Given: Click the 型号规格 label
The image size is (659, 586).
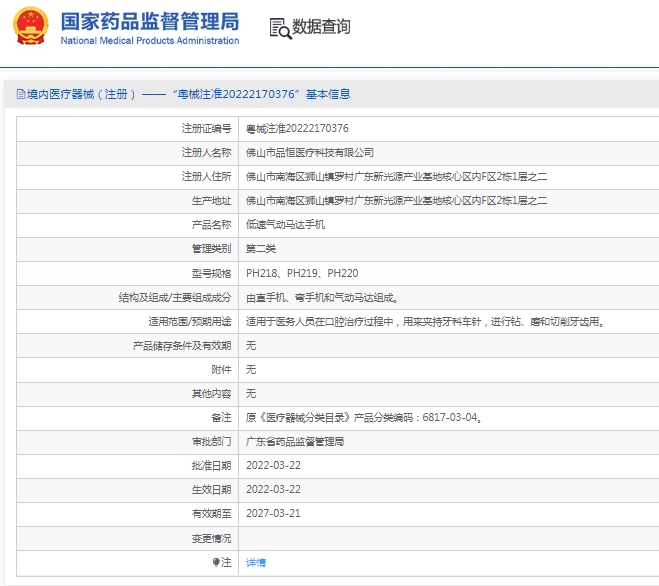Looking at the screenshot, I should (x=211, y=274).
